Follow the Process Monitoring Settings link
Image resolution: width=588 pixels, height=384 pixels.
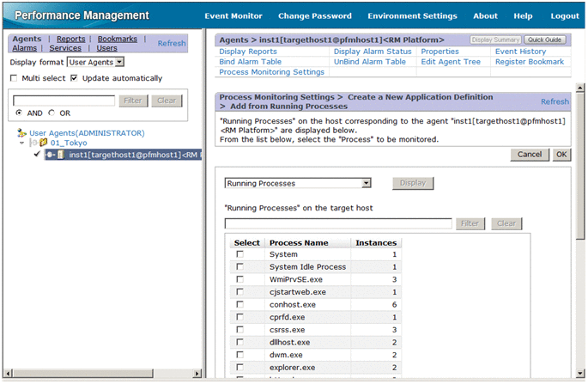pos(272,72)
